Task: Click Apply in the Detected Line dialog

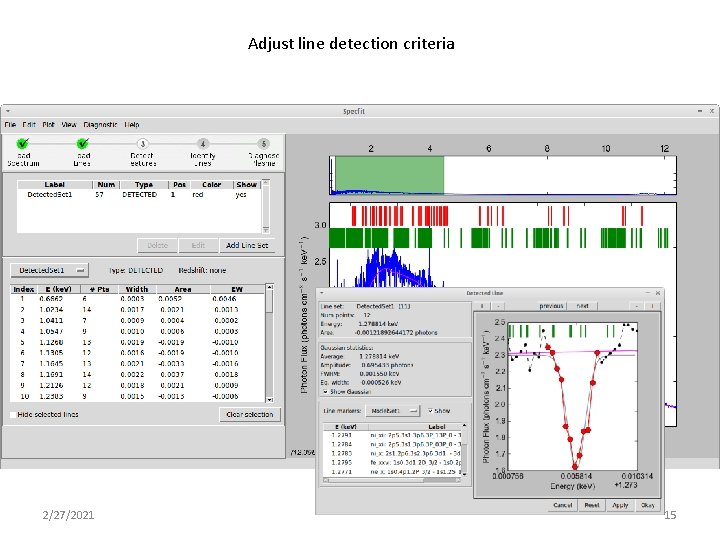Action: 620,505
